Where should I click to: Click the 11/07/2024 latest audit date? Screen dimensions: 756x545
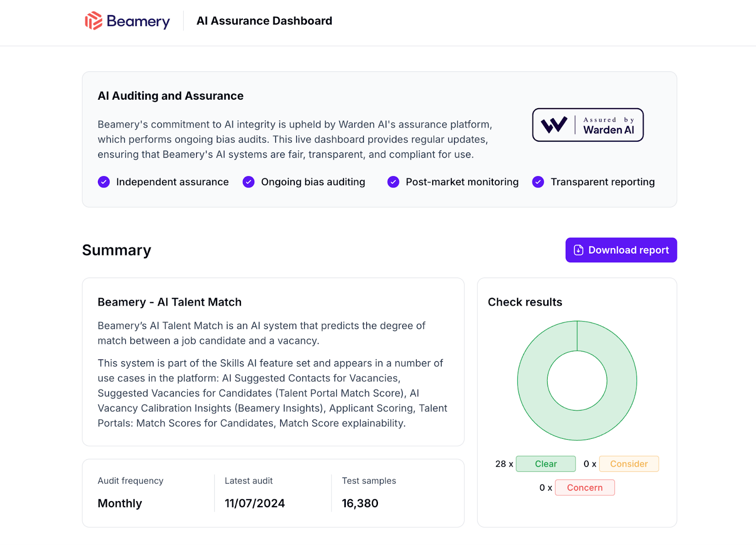[255, 503]
